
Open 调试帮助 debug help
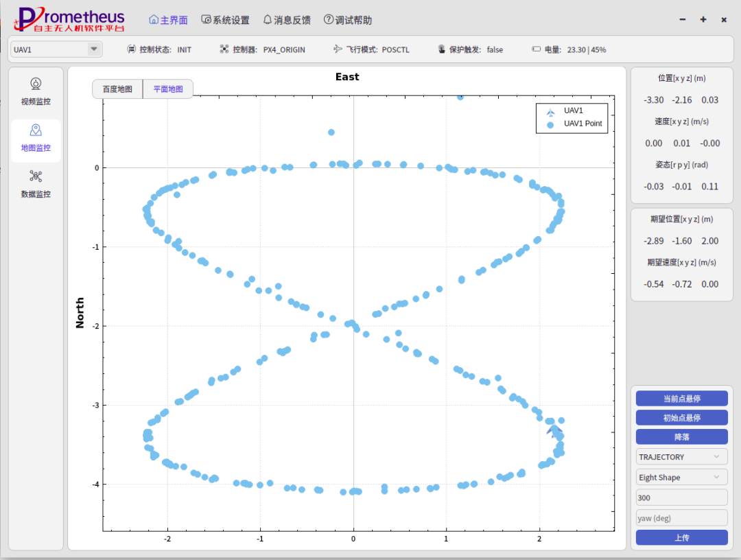(x=329, y=20)
